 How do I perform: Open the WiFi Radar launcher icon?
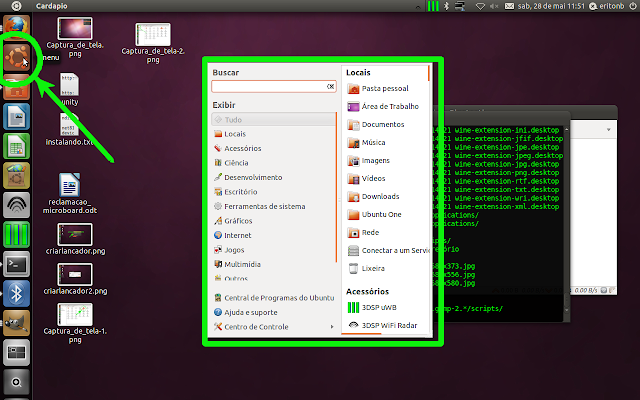point(16,205)
